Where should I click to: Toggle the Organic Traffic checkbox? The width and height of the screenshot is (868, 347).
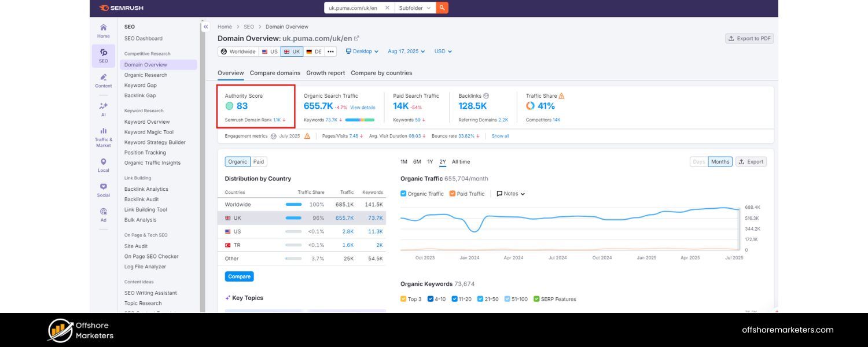[404, 194]
